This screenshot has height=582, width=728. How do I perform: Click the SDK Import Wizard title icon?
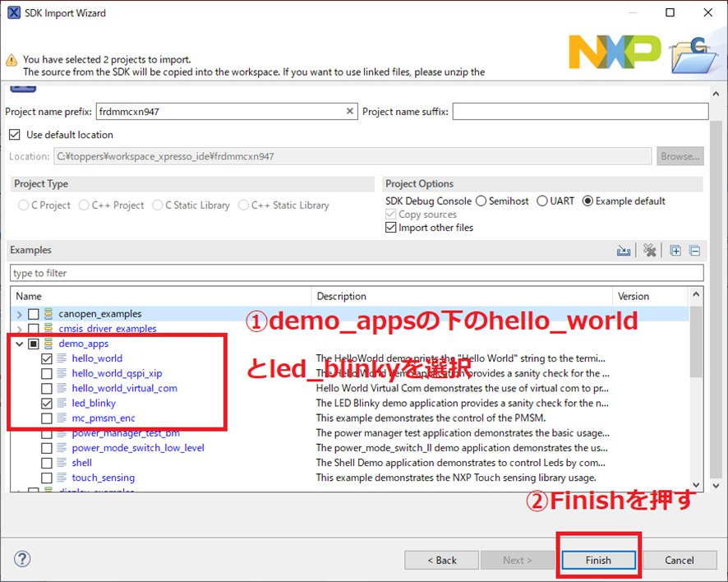point(14,12)
